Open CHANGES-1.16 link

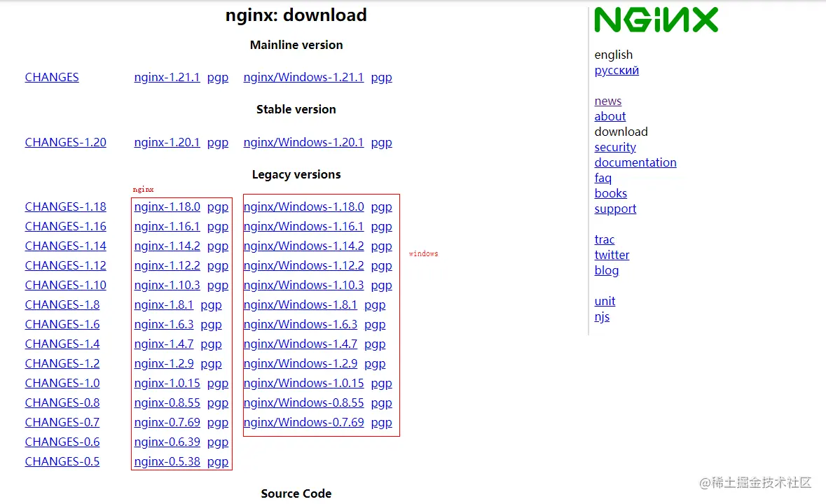point(65,226)
